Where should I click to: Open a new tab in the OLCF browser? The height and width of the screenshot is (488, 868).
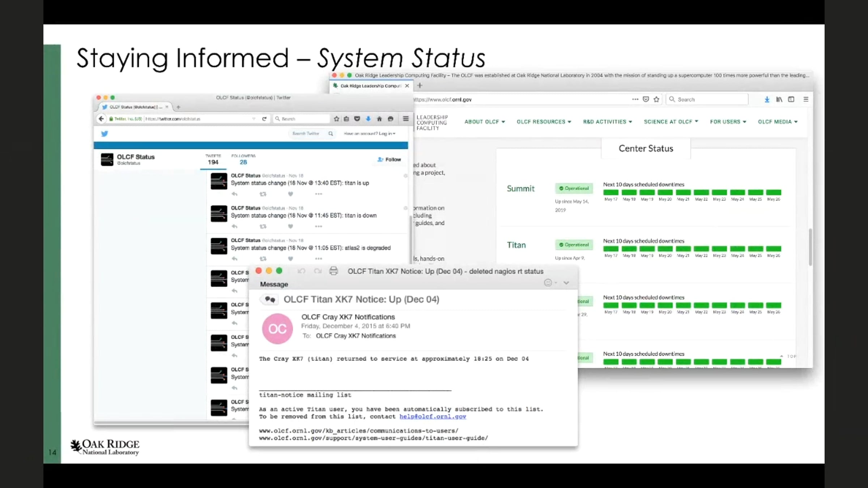420,86
